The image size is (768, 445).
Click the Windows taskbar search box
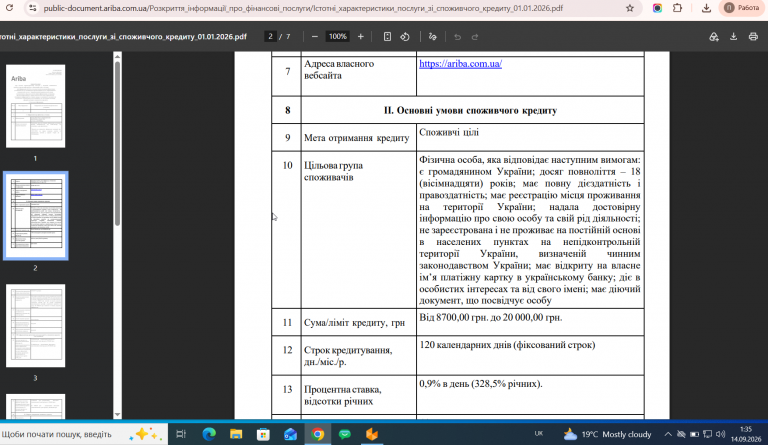click(x=83, y=434)
